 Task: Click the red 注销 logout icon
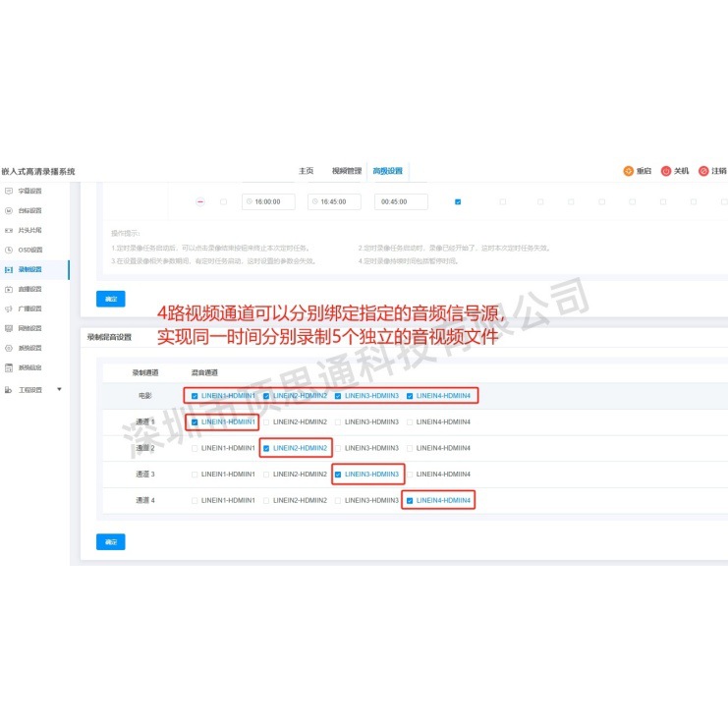[703, 171]
